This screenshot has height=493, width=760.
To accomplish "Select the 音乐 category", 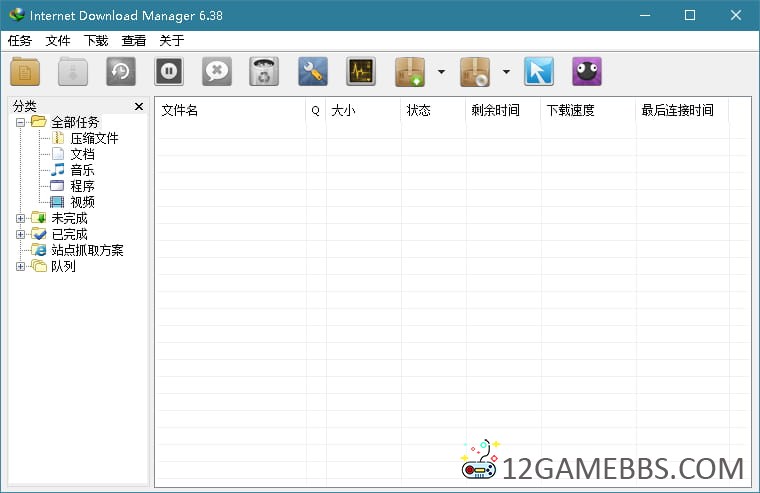I will tap(82, 170).
